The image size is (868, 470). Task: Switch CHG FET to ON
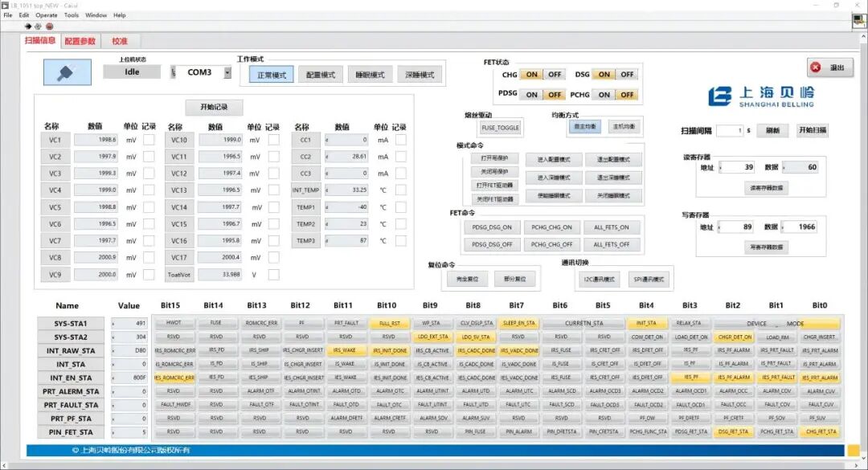(531, 74)
